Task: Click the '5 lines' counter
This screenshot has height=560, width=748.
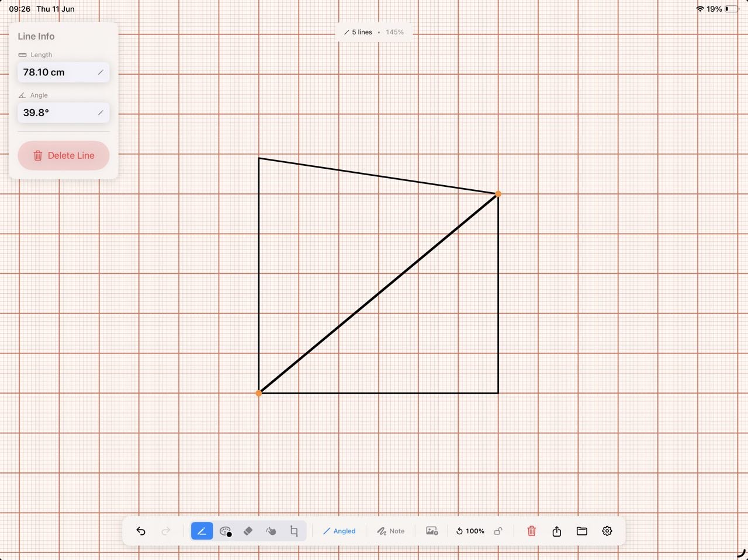Action: click(358, 32)
